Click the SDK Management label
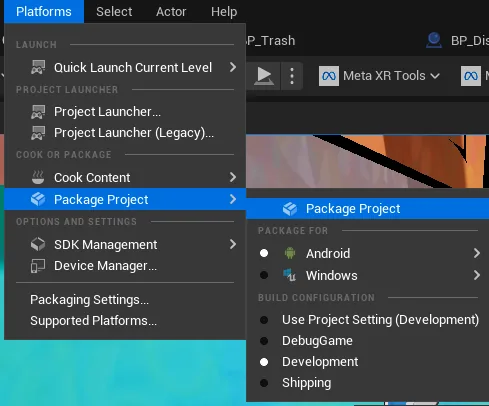This screenshot has height=406, width=489. point(106,245)
